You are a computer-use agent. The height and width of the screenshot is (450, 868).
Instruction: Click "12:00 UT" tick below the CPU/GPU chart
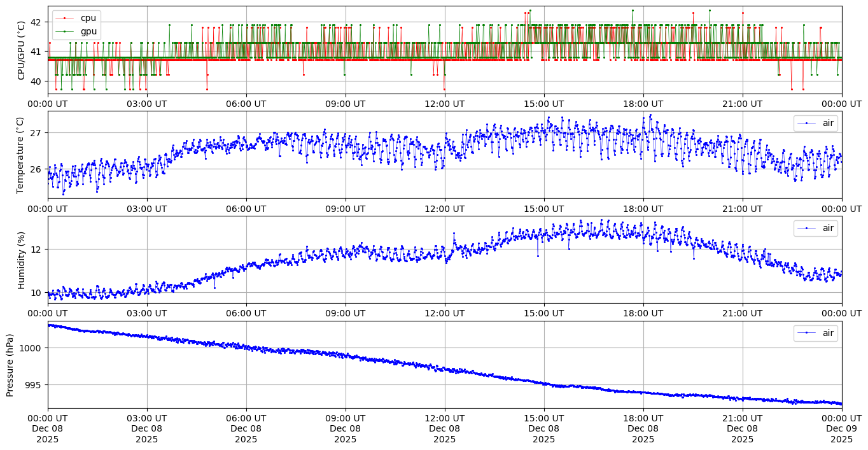pyautogui.click(x=444, y=104)
